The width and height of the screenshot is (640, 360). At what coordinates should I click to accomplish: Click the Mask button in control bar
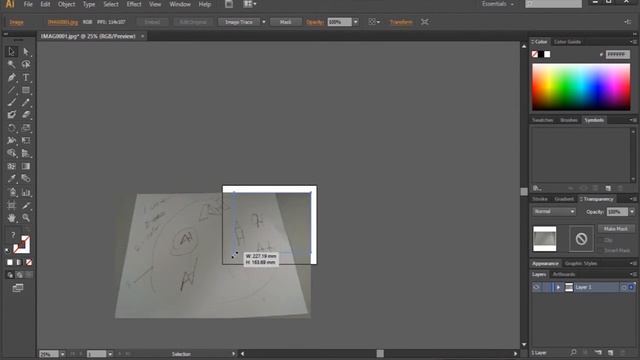(x=286, y=22)
